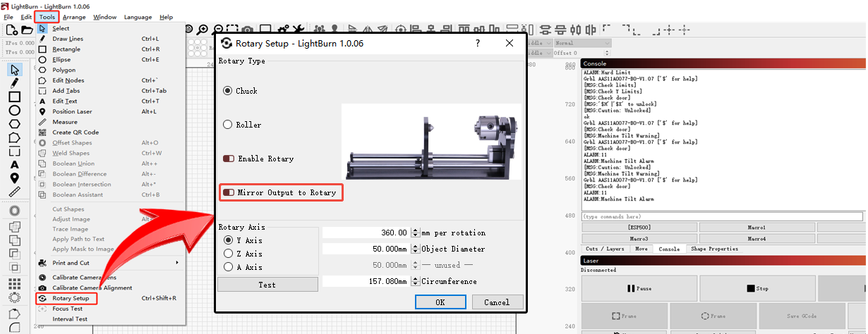
Task: Click the Stop button in Laser panel
Action: 757,288
